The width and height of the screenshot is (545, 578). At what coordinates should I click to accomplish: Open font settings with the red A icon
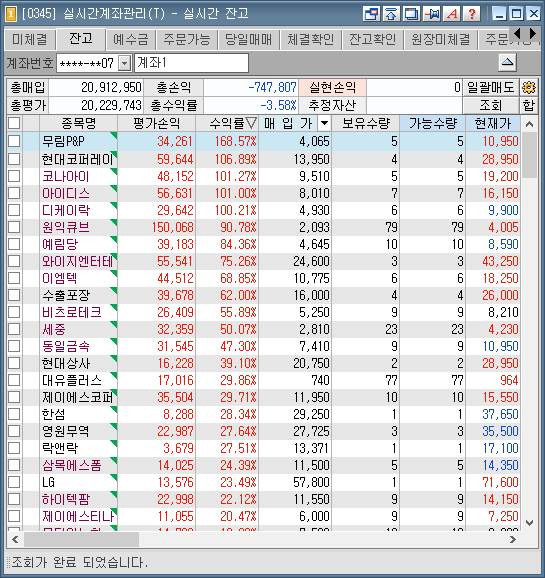point(452,14)
